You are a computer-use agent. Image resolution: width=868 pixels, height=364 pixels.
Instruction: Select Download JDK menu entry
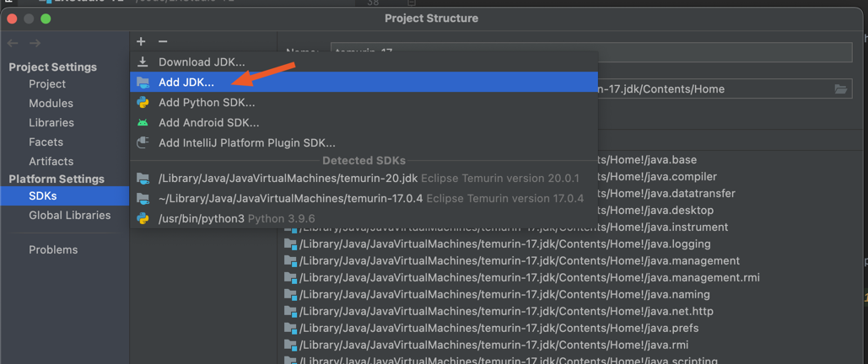point(364,62)
